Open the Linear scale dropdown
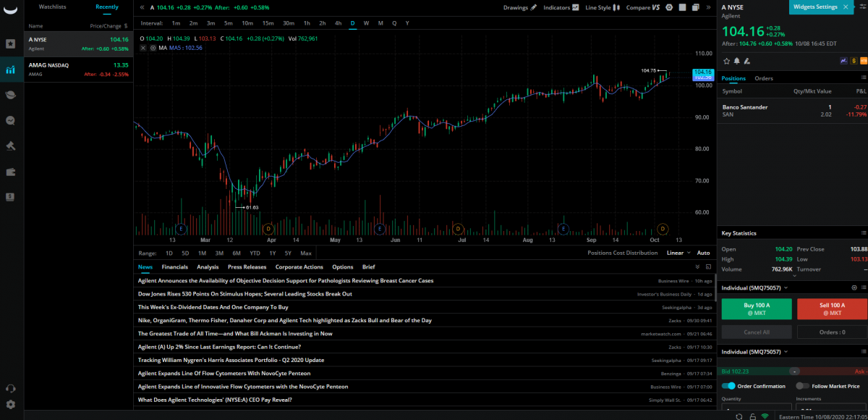The height and width of the screenshot is (420, 868). coord(677,253)
